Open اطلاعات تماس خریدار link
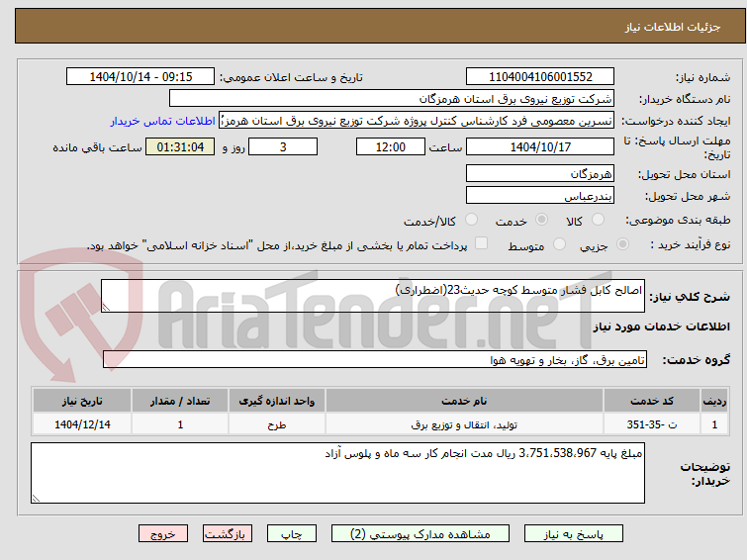This screenshot has height=560, width=747. [x=163, y=121]
